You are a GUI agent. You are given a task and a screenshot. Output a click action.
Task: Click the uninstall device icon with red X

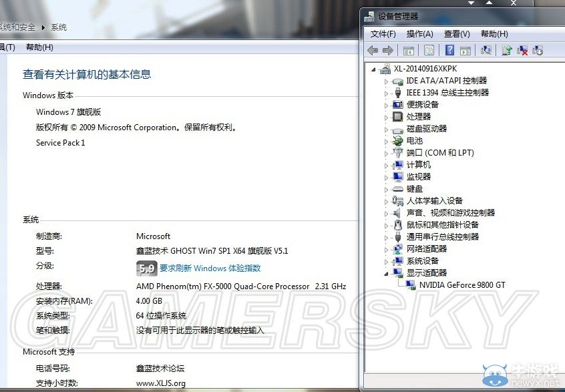pos(522,49)
